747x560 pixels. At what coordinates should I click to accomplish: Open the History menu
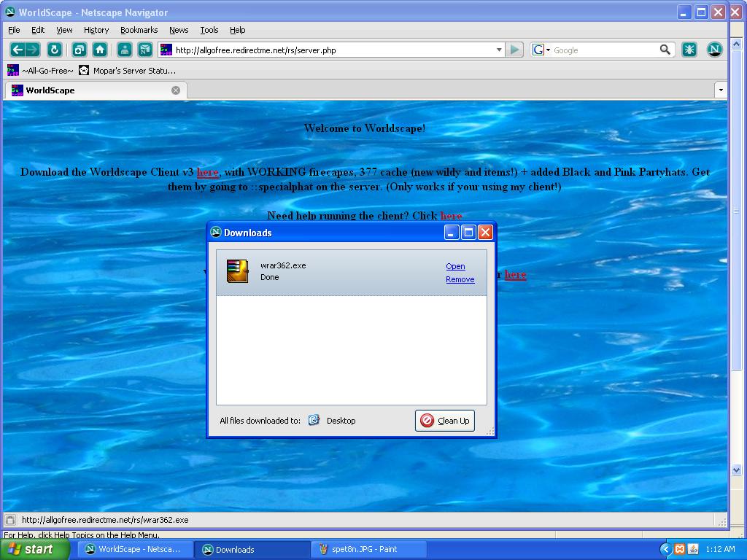(96, 30)
